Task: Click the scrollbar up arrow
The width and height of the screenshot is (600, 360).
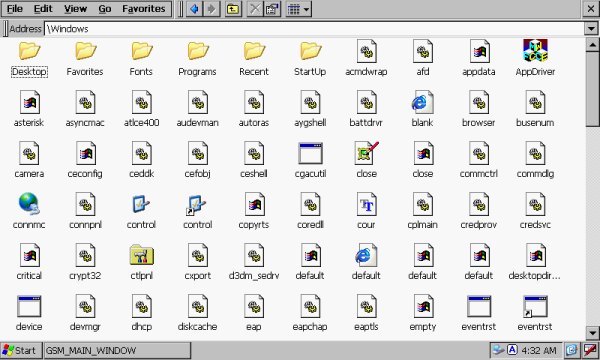Action: coord(593,45)
